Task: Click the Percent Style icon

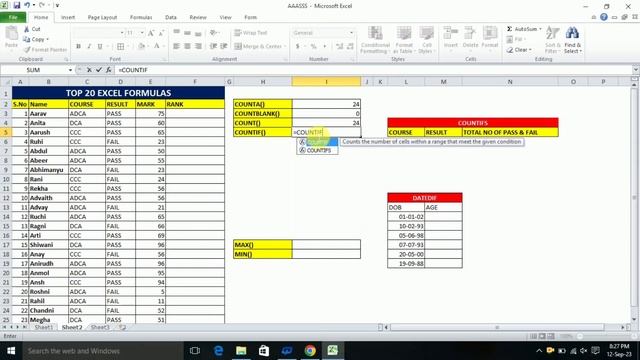Action: (313, 47)
